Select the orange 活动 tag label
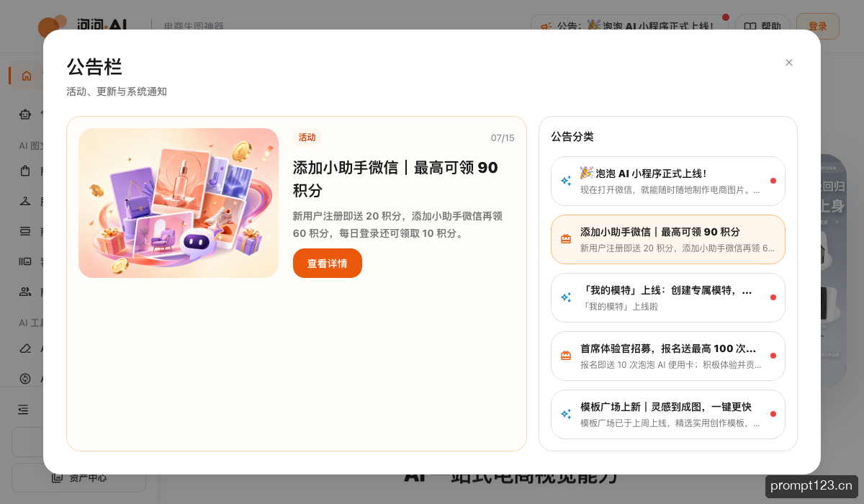The image size is (864, 504). [307, 138]
